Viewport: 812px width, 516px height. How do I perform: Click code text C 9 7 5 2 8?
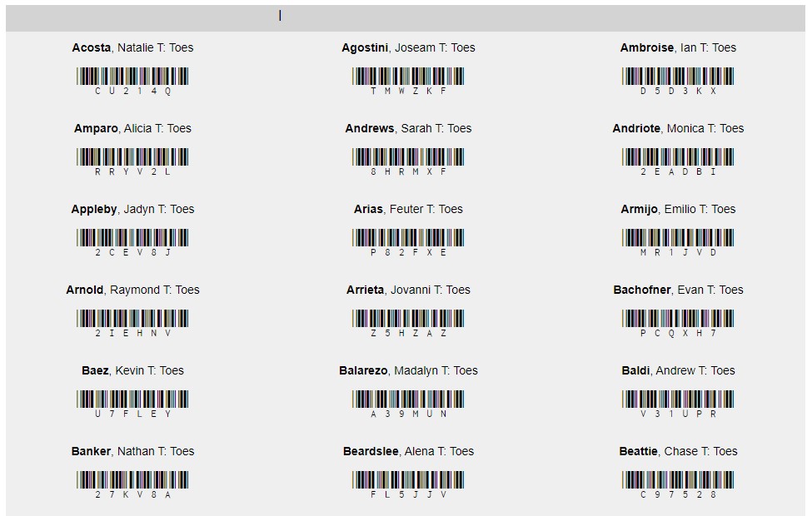click(x=678, y=495)
